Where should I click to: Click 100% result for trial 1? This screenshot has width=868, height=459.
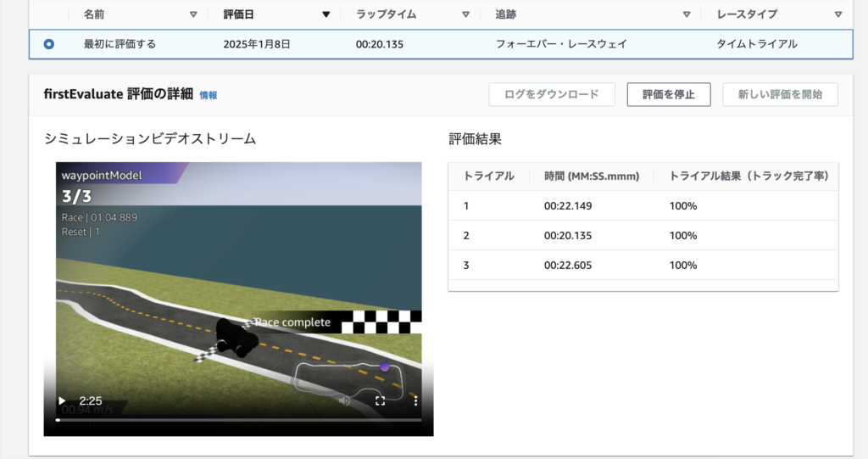point(682,206)
